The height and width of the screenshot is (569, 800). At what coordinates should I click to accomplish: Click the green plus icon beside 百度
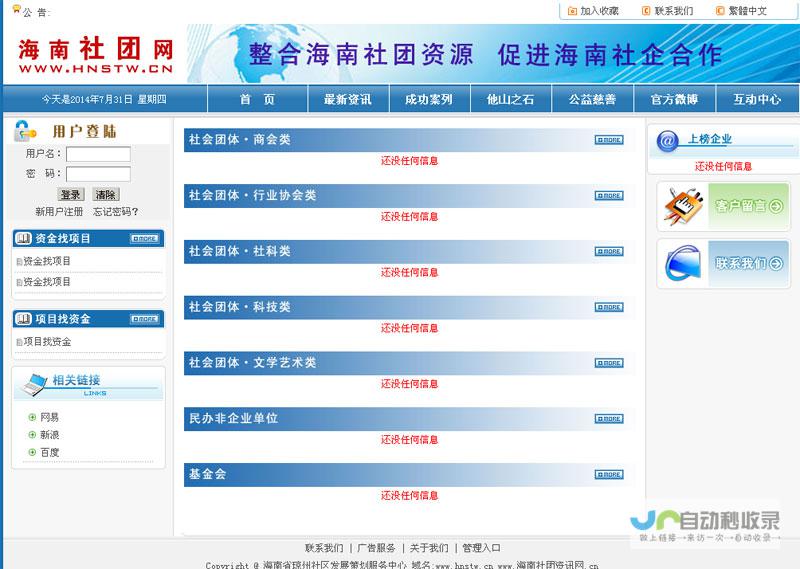32,452
